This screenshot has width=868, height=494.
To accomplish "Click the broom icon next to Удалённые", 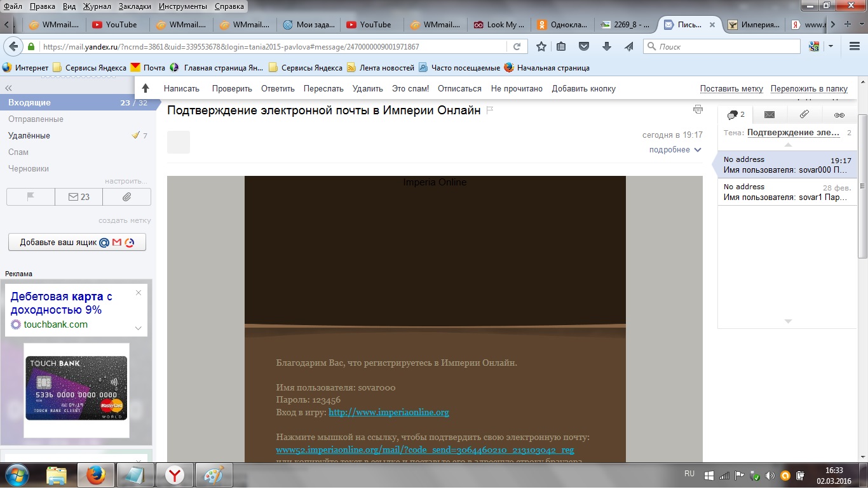I will tap(135, 135).
